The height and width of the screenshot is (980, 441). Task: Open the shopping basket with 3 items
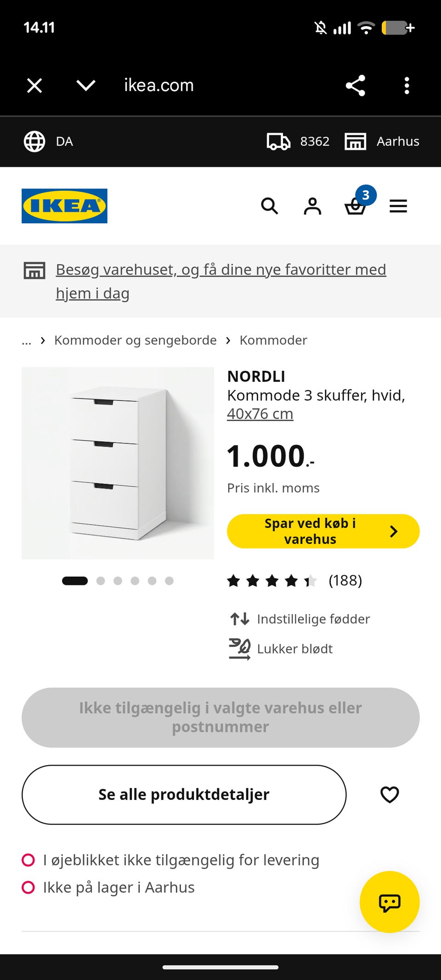(357, 202)
